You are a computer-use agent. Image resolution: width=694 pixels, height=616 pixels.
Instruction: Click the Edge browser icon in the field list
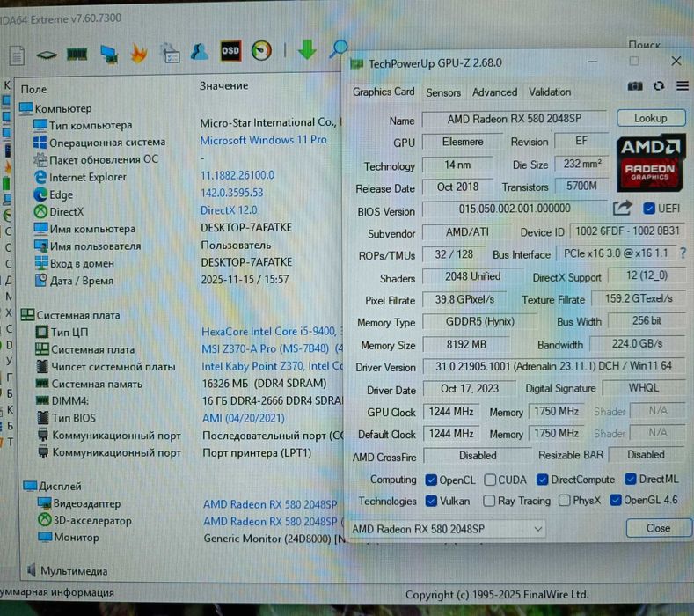tap(40, 194)
